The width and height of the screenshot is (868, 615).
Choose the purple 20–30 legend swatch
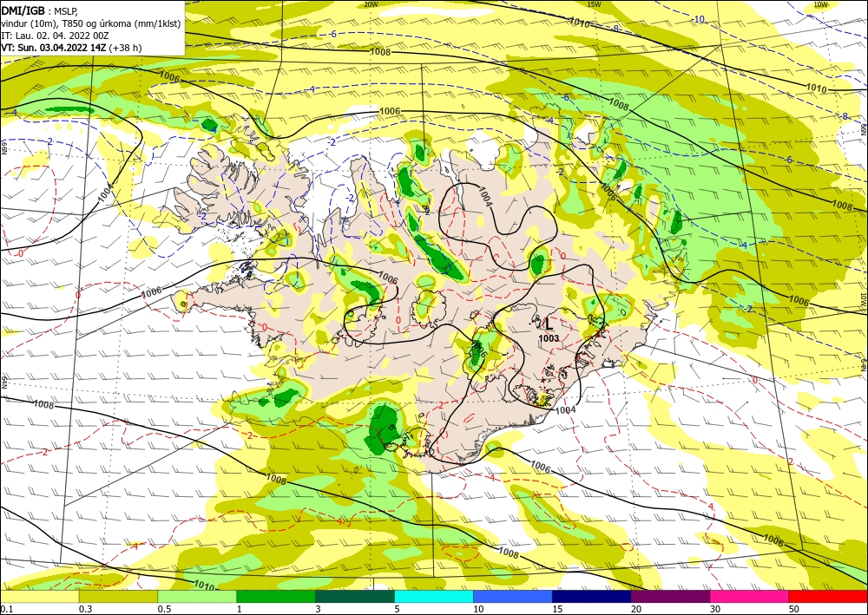670,596
